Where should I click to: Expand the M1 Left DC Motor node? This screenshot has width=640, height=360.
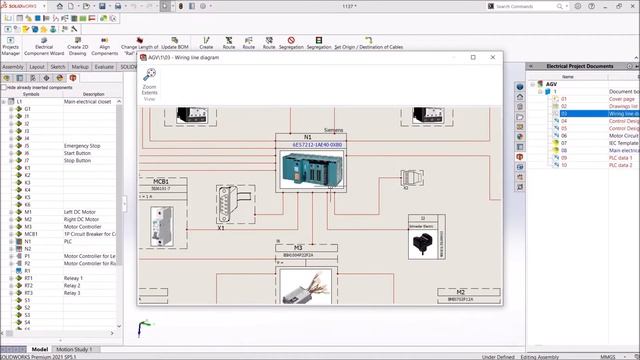[11, 212]
